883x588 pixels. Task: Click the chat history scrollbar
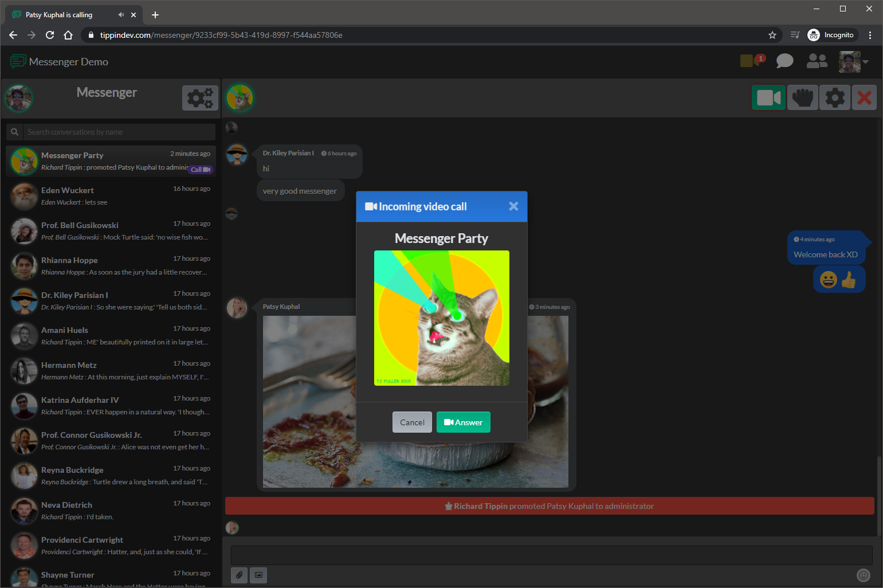click(879, 496)
